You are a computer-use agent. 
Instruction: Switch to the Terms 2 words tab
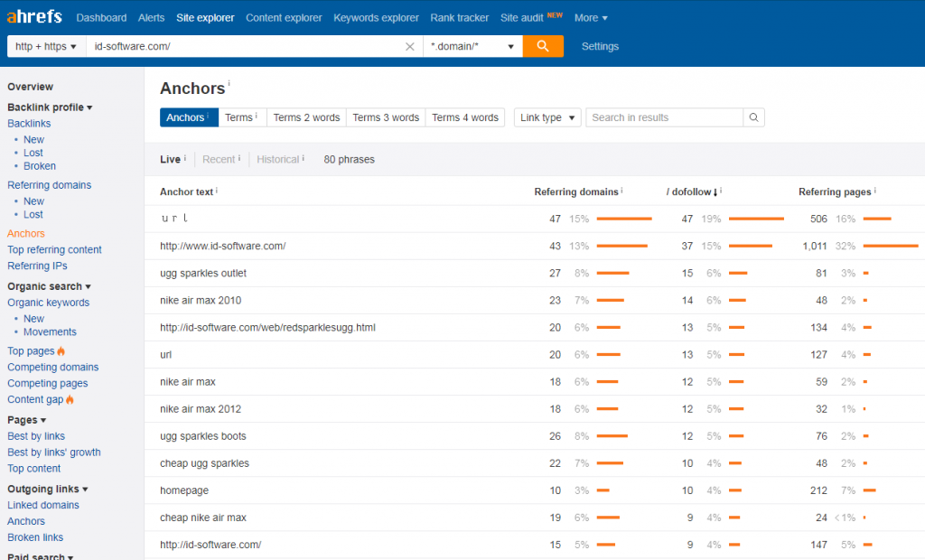[306, 117]
